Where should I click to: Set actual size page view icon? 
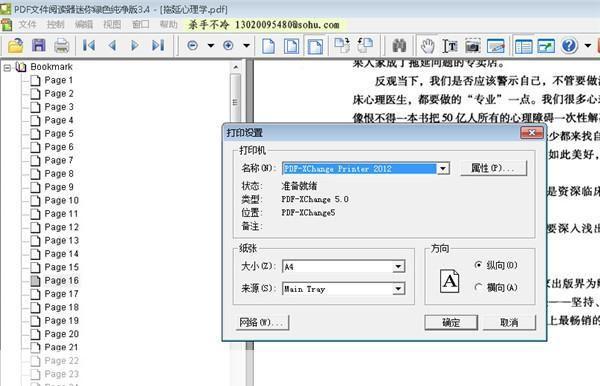268,46
